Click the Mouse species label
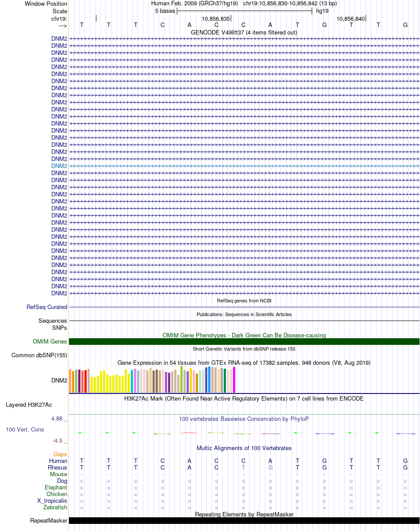Image resolution: width=420 pixels, height=531 pixels. [x=59, y=474]
